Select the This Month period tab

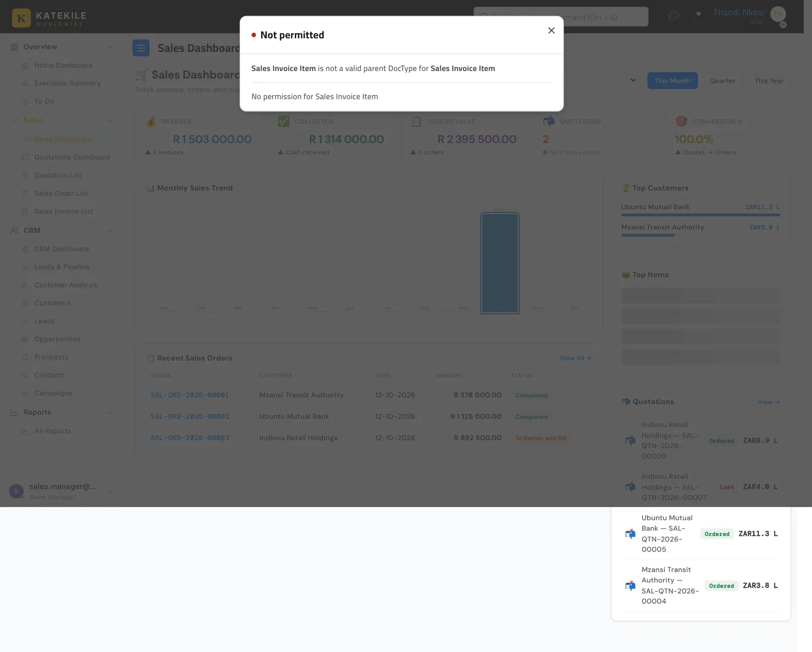672,81
